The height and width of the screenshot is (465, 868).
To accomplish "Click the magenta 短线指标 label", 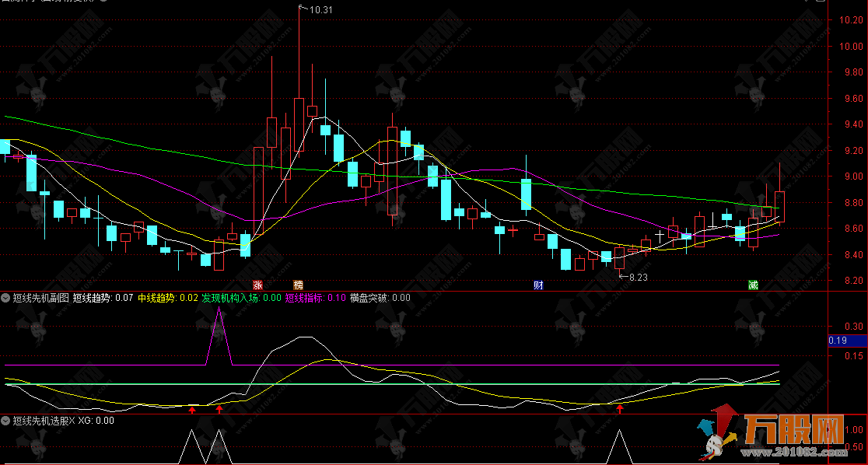I will point(305,297).
